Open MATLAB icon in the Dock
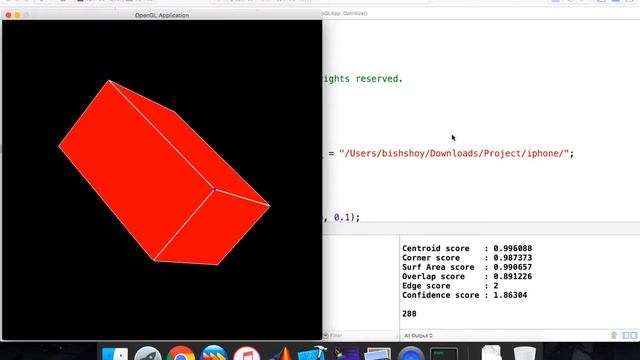 pyautogui.click(x=280, y=353)
